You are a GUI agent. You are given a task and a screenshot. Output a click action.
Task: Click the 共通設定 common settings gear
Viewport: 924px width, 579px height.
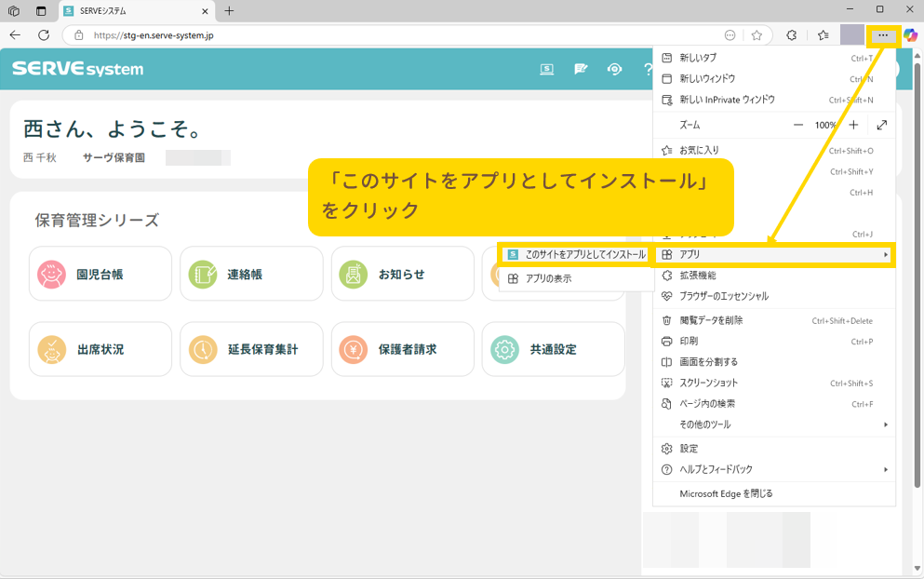505,350
